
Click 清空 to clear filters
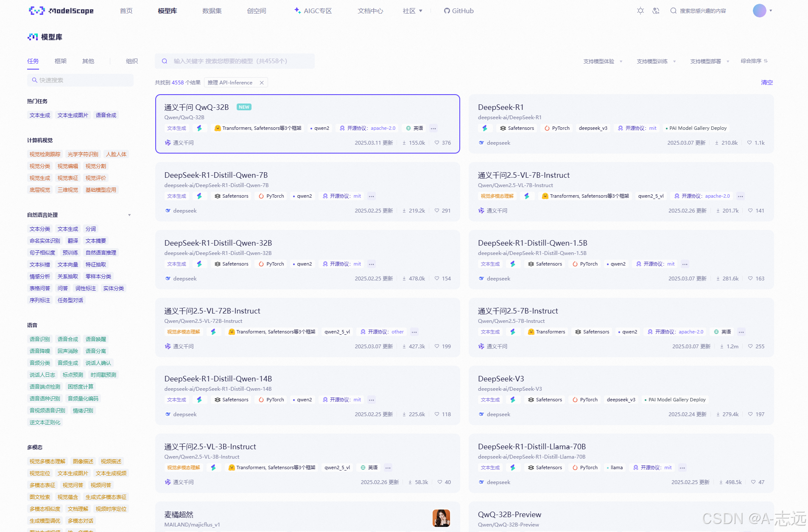coord(767,82)
